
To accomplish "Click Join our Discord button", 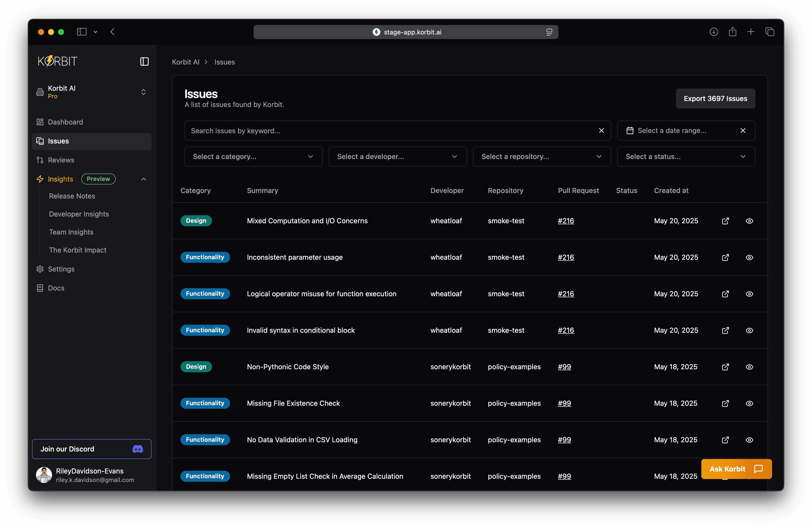I will 91,449.
